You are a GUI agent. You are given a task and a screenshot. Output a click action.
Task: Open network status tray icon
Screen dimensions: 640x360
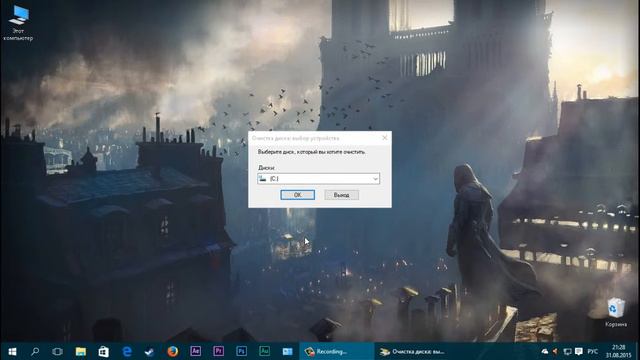click(x=567, y=351)
